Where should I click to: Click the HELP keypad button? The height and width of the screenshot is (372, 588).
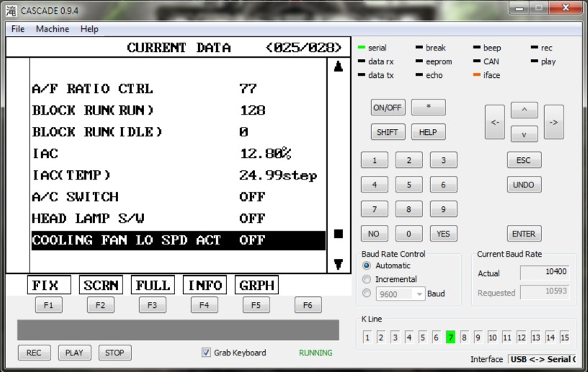pyautogui.click(x=428, y=132)
